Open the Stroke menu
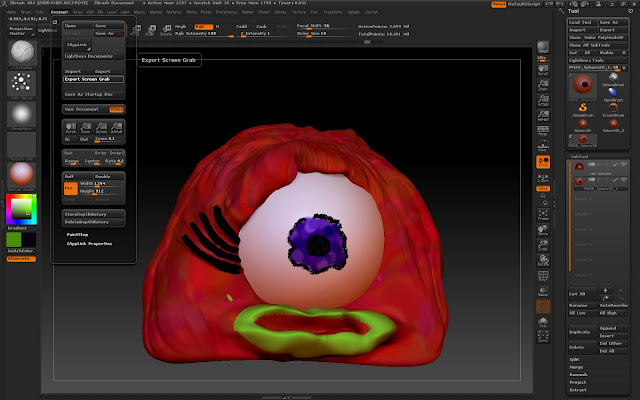Viewport: 640px width, 400px height. [x=280, y=12]
